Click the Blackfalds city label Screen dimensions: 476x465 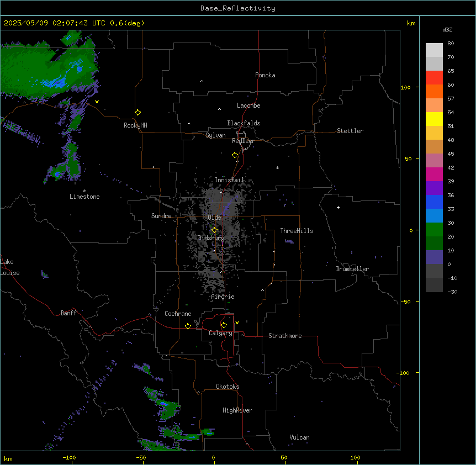tap(244, 123)
